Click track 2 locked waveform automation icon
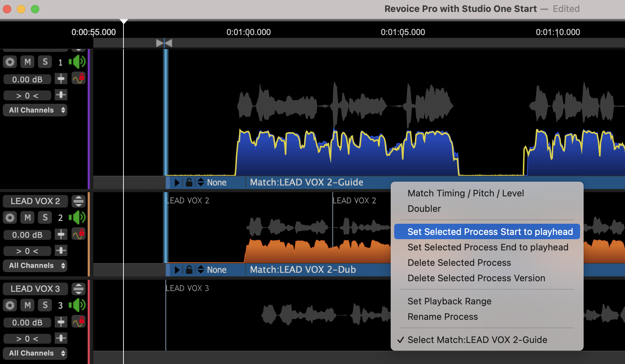 79,234
